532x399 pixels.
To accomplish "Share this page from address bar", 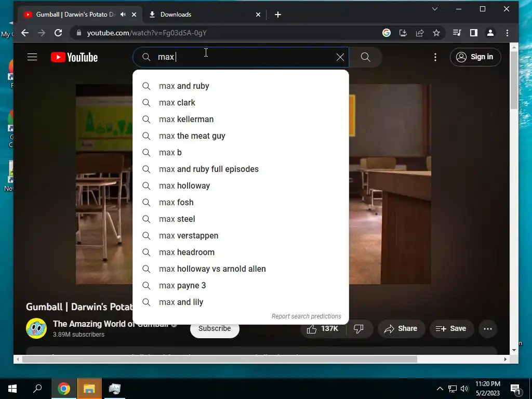I will tap(420, 33).
